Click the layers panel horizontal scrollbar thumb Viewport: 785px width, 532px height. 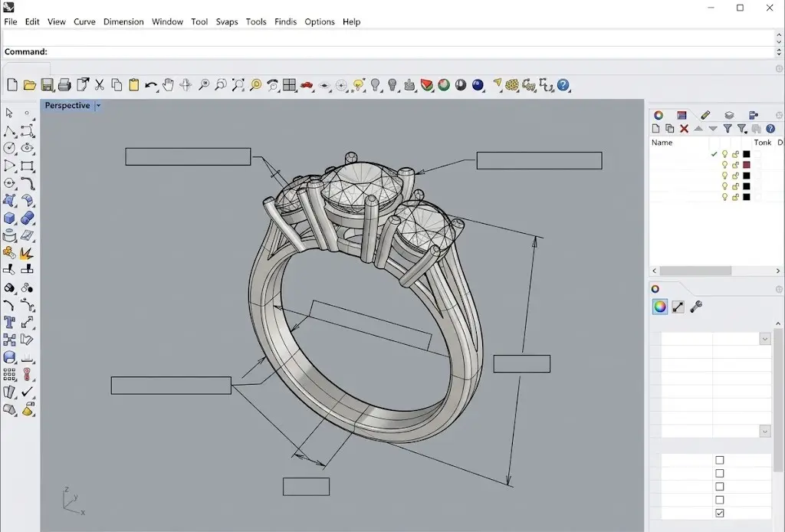point(695,271)
